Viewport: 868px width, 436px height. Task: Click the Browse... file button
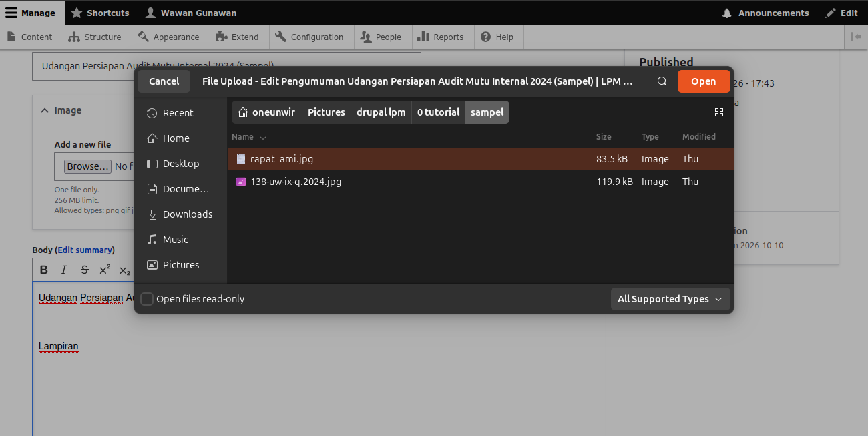pyautogui.click(x=87, y=166)
